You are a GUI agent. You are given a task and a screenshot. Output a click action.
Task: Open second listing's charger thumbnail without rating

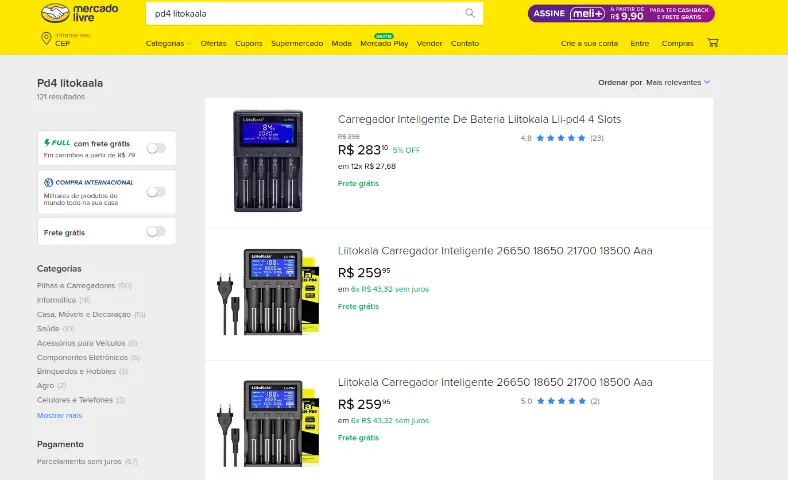click(268, 292)
